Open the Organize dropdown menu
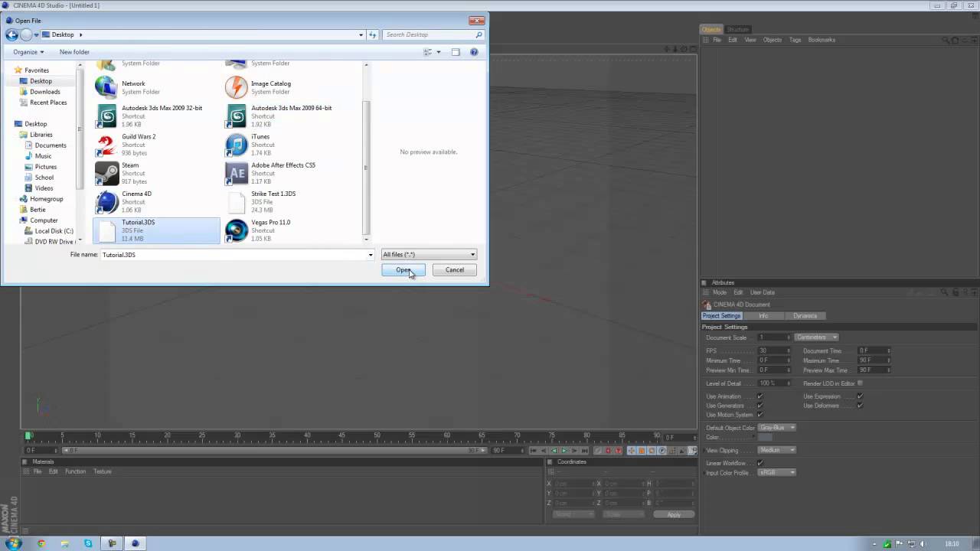The height and width of the screenshot is (551, 980). (x=28, y=52)
